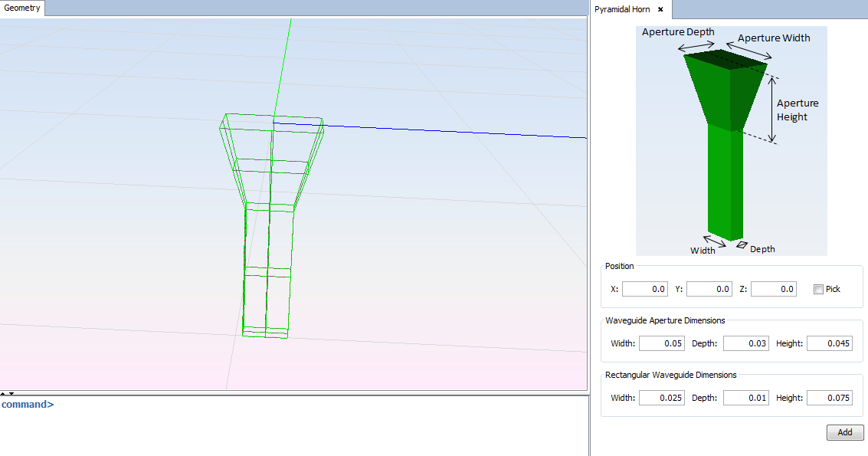Viewport: 868px width, 456px height.
Task: Click the Waveguide Aperture Depth field
Action: (x=745, y=343)
